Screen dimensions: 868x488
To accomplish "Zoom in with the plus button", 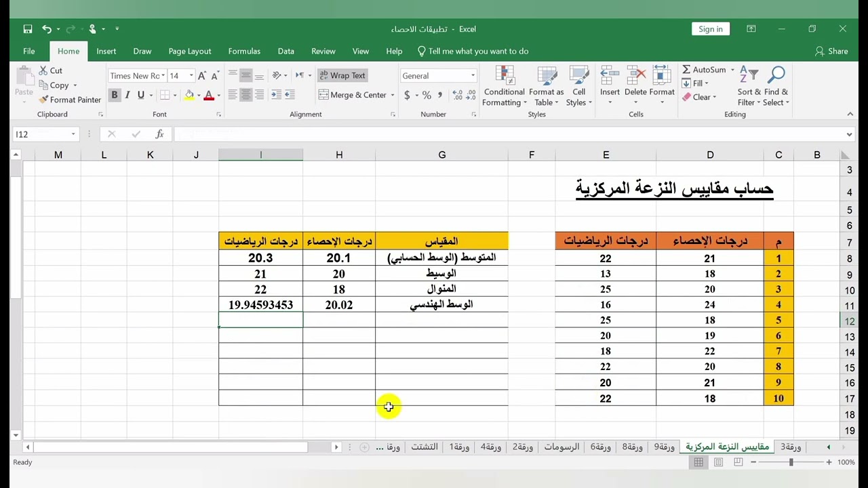I will coord(829,462).
